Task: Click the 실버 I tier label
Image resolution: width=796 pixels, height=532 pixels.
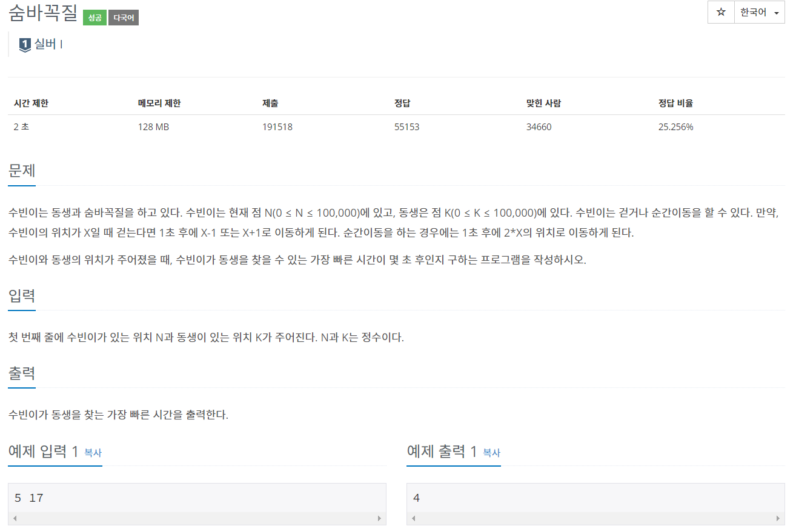Action: pyautogui.click(x=48, y=44)
